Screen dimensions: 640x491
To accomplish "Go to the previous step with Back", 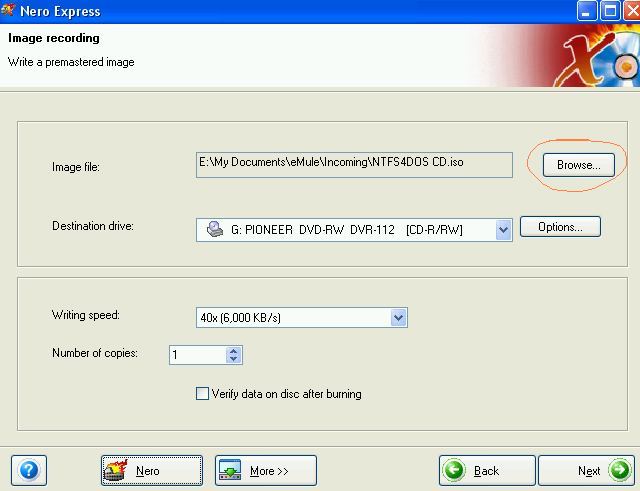I will pyautogui.click(x=487, y=471).
